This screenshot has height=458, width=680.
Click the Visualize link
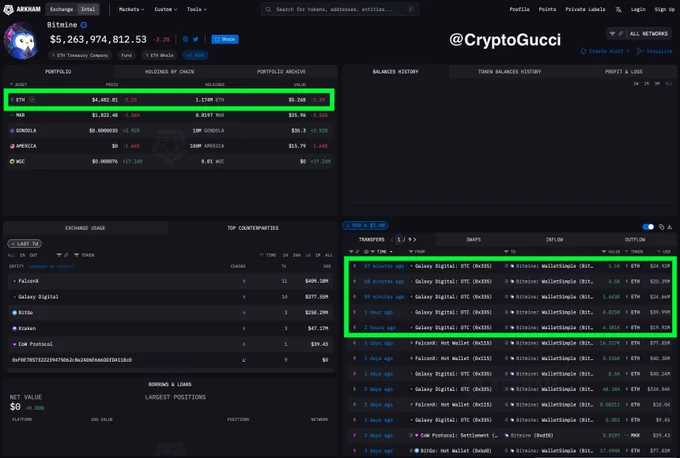(x=654, y=51)
